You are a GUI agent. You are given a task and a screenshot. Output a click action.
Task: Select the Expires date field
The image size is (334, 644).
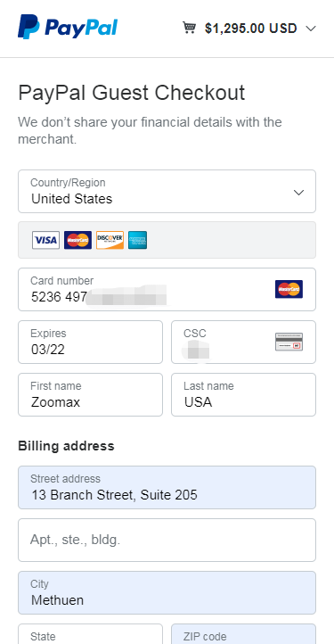(x=90, y=343)
